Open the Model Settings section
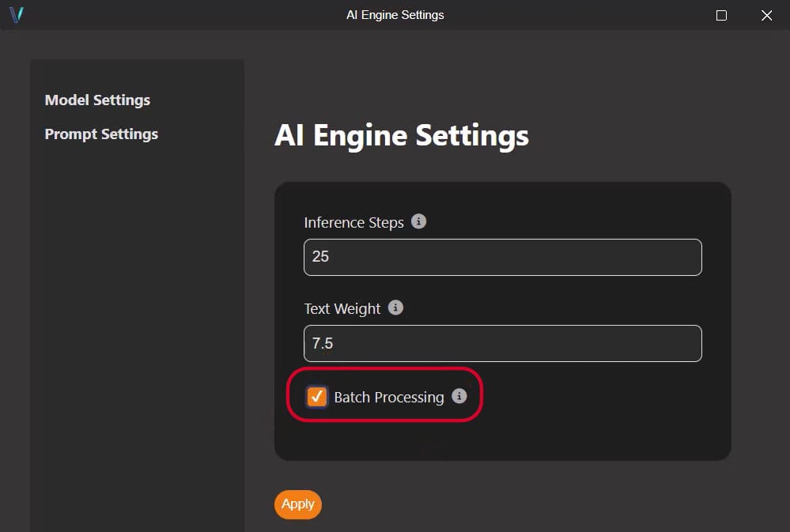Image resolution: width=790 pixels, height=532 pixels. (x=97, y=100)
